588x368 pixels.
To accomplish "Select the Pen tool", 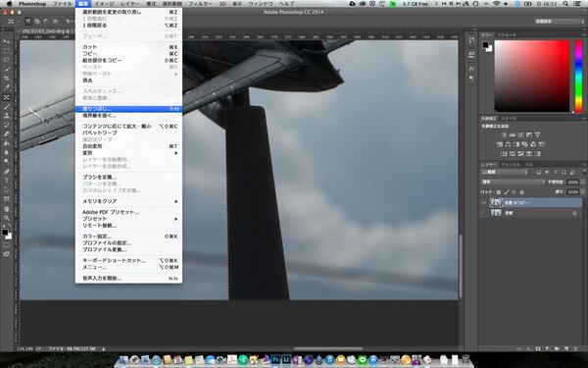I will pyautogui.click(x=7, y=172).
